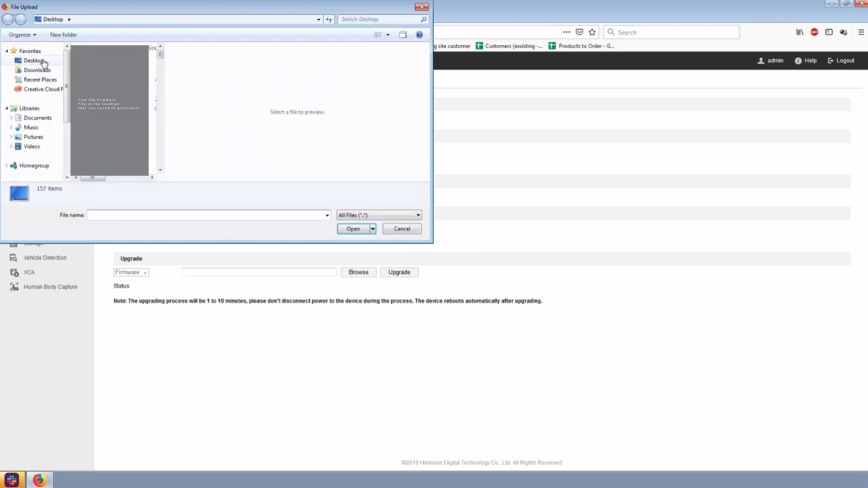Select Downloads in Favorites list
Viewport: 868px width, 488px height.
pos(37,70)
